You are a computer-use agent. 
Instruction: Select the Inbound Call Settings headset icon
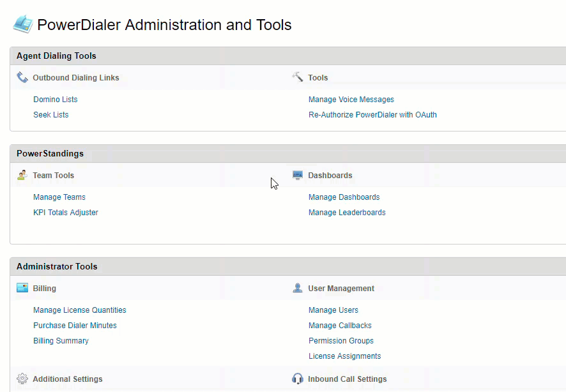(x=297, y=378)
